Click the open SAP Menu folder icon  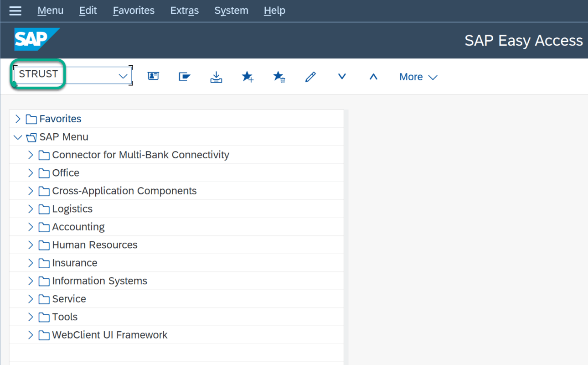pyautogui.click(x=31, y=137)
